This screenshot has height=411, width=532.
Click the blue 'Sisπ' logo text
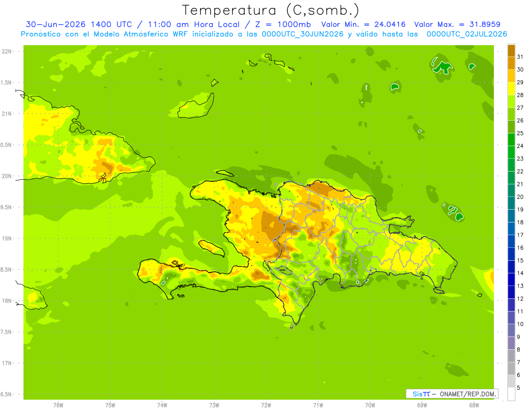[x=421, y=394]
